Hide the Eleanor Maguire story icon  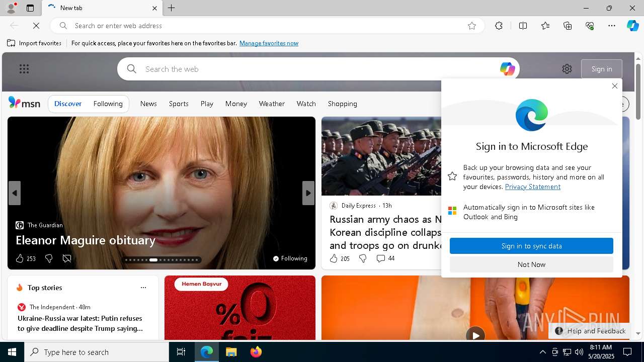tap(67, 258)
